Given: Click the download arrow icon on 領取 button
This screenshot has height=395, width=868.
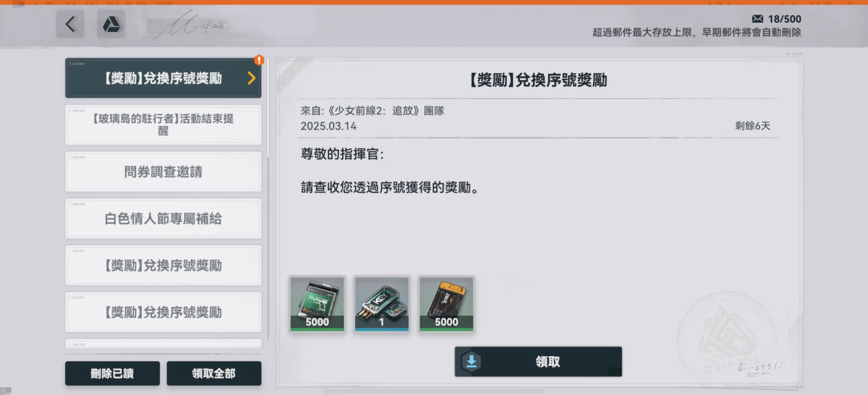Looking at the screenshot, I should 471,362.
